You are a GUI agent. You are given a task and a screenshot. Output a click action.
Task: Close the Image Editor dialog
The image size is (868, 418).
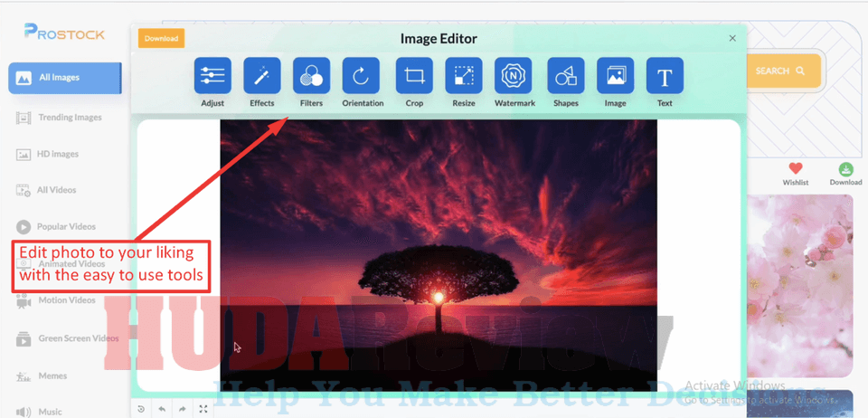(732, 38)
